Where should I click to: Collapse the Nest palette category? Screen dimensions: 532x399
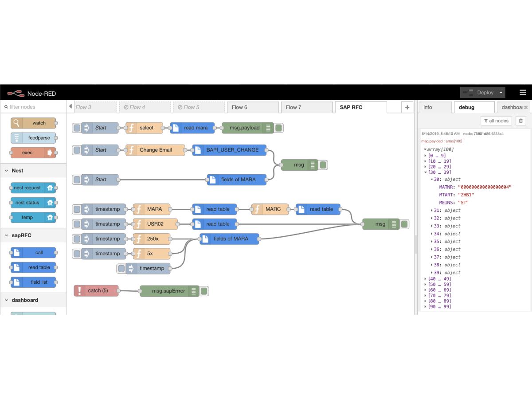pyautogui.click(x=33, y=170)
